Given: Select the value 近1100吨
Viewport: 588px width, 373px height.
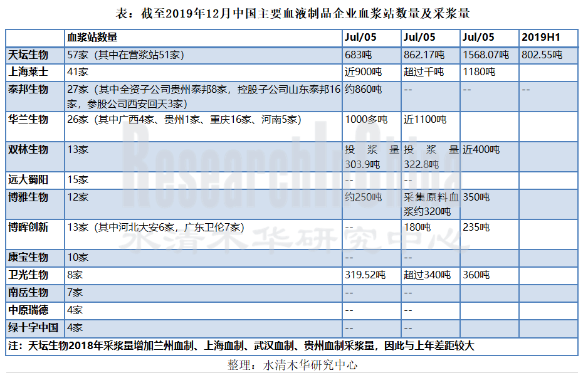Looking at the screenshot, I should [x=425, y=120].
